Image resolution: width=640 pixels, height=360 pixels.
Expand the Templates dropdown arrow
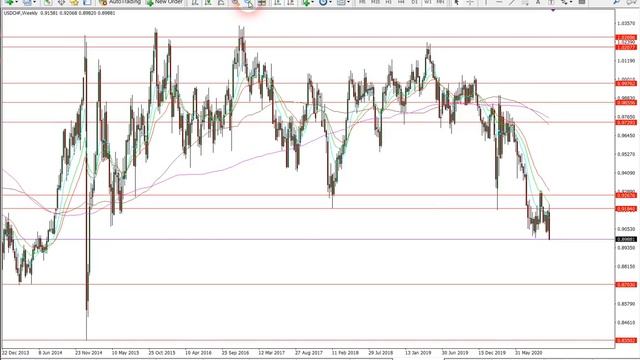coord(348,2)
